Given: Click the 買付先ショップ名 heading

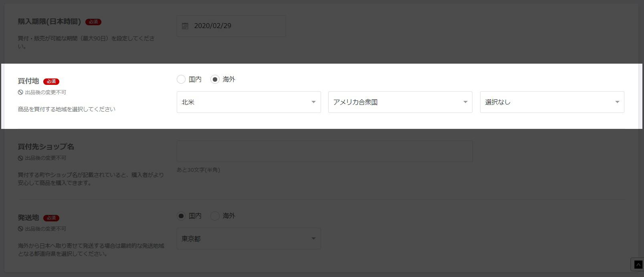Looking at the screenshot, I should [46, 147].
